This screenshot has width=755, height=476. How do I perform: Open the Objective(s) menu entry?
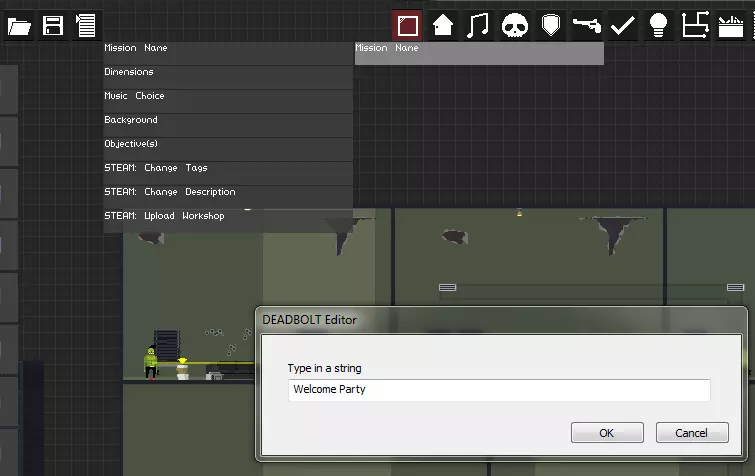[x=228, y=150]
